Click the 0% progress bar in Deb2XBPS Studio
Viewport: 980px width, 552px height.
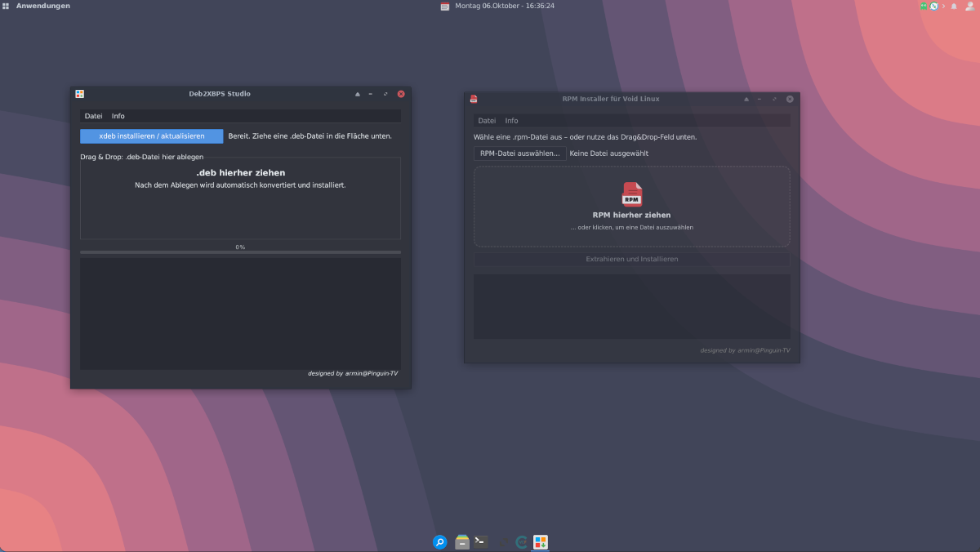(240, 252)
